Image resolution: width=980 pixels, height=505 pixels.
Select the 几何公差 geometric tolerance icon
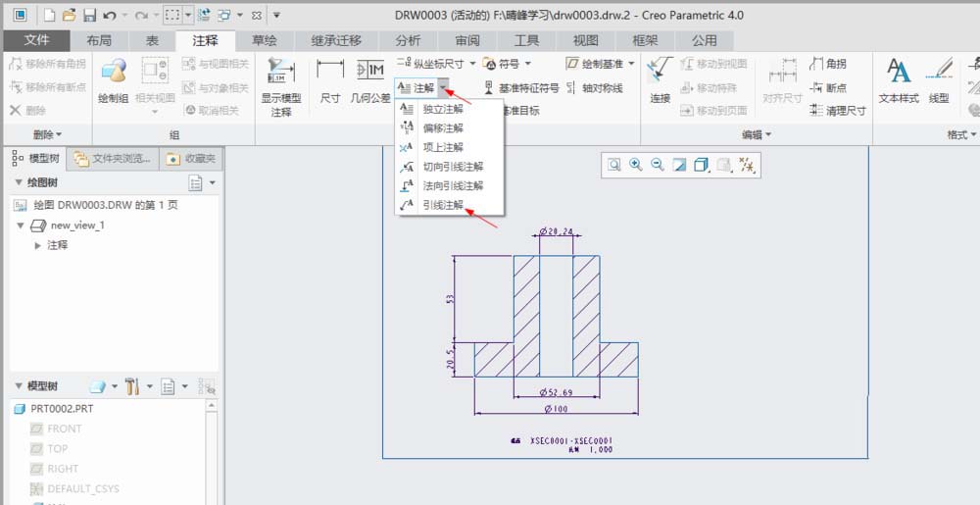[370, 70]
